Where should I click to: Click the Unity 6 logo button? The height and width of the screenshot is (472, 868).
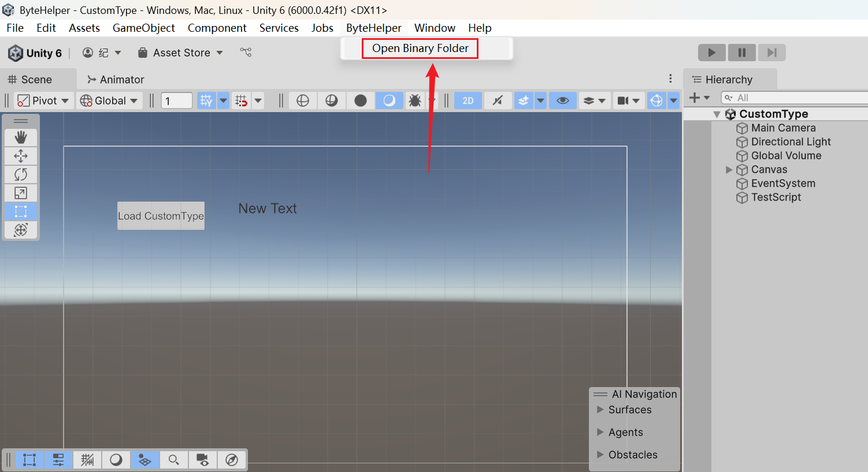(x=35, y=53)
